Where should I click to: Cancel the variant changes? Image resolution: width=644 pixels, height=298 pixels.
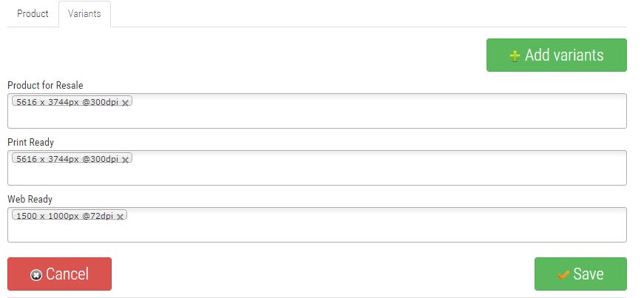pyautogui.click(x=59, y=274)
